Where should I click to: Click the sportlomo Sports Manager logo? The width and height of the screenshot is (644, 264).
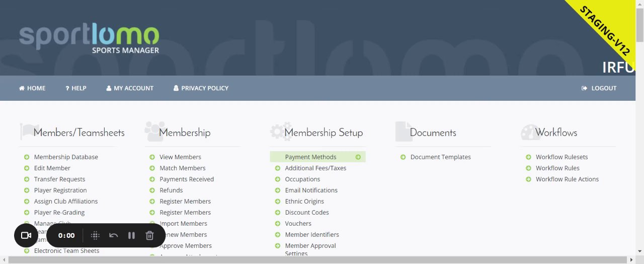point(89,39)
